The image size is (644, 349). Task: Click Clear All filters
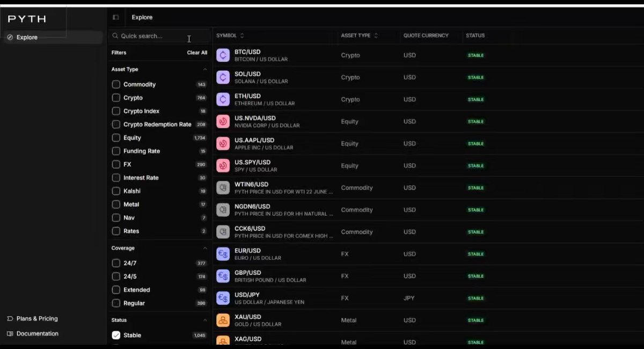point(197,53)
